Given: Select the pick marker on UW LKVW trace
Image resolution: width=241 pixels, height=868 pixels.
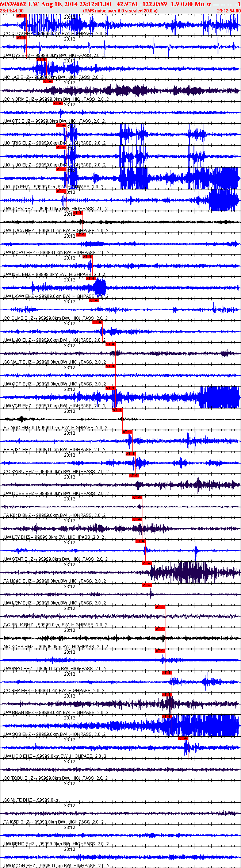Looking at the screenshot, I should (91, 279).
